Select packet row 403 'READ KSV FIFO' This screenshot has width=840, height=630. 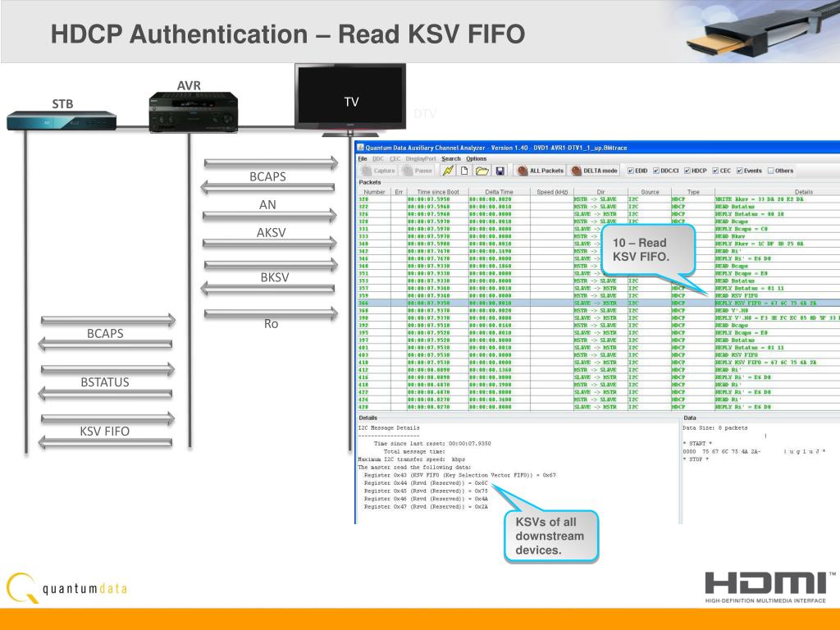(598, 355)
